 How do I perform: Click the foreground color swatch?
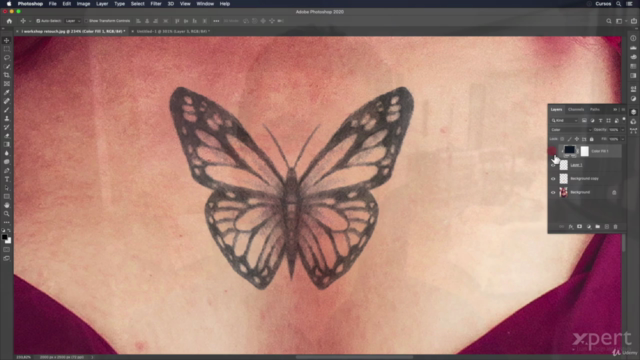click(4, 237)
